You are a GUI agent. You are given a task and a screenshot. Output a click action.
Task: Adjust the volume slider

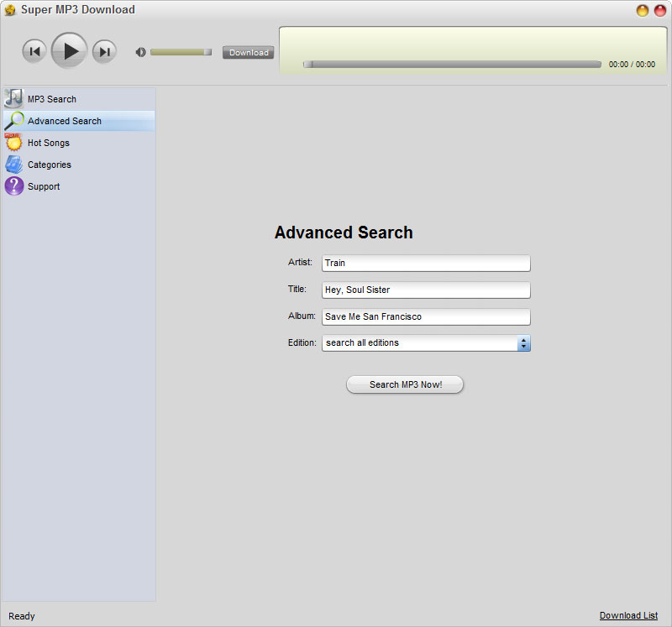[181, 52]
